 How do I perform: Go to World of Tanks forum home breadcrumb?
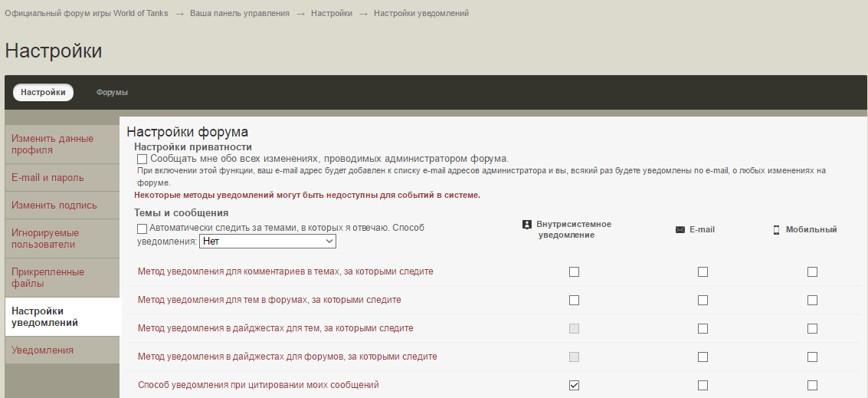pos(86,14)
